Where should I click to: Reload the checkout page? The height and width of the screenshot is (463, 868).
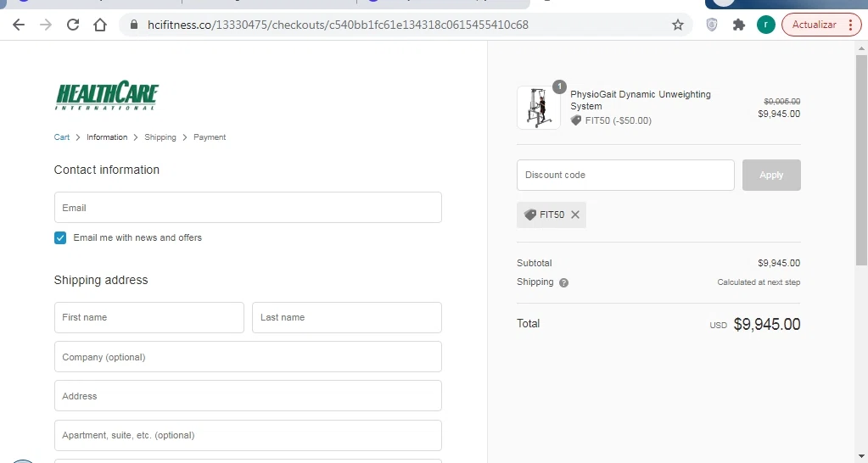click(72, 25)
